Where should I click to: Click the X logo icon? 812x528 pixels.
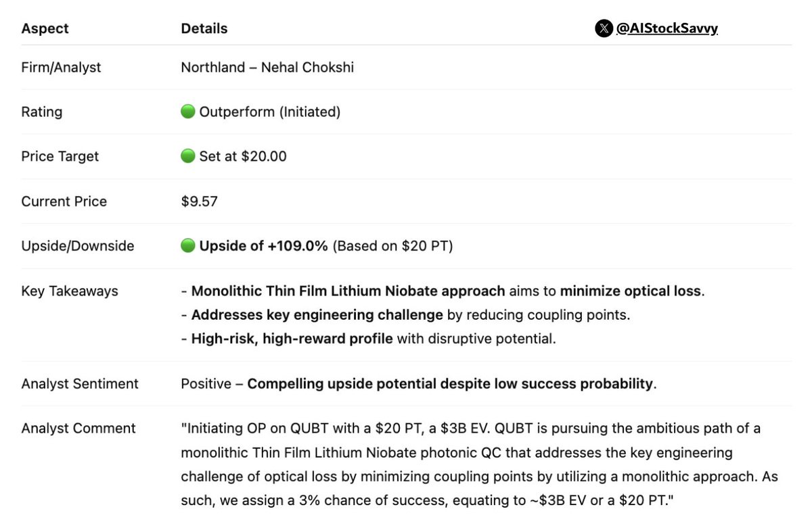click(x=604, y=28)
